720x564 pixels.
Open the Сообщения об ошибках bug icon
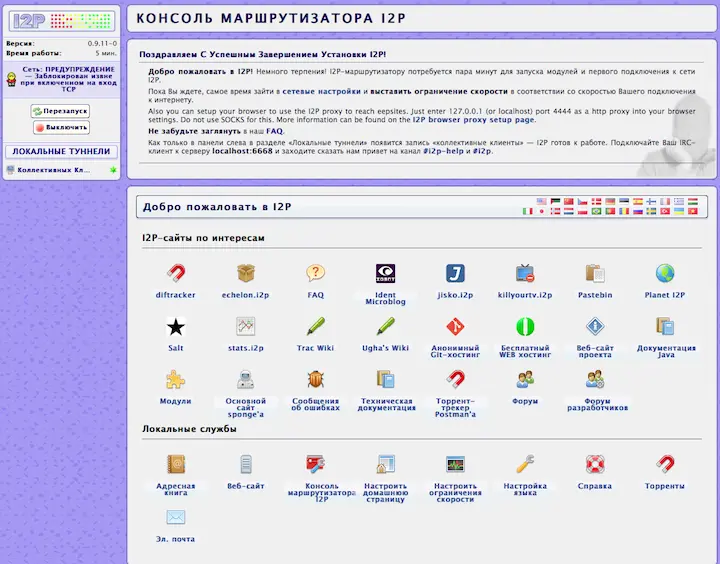tap(315, 380)
